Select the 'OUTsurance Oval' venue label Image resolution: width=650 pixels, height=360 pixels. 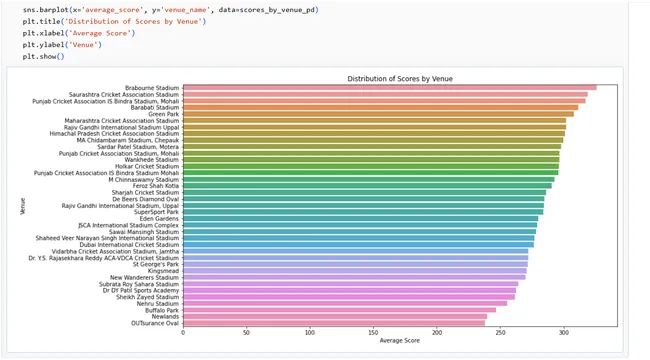[x=155, y=323]
